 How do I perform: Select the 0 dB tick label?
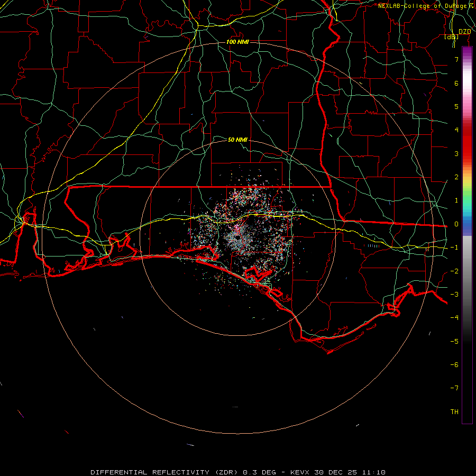click(x=456, y=224)
